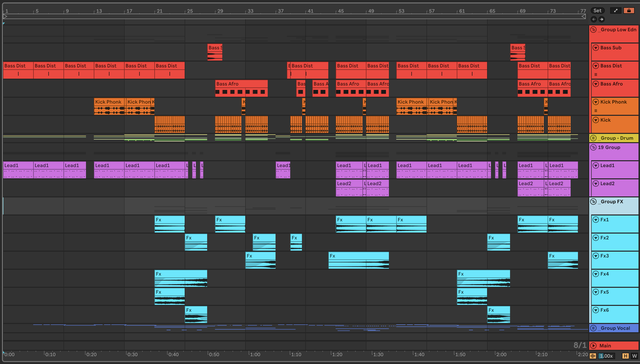The width and height of the screenshot is (640, 364).
Task: Unfold the Lead1 track
Action: pos(596,165)
